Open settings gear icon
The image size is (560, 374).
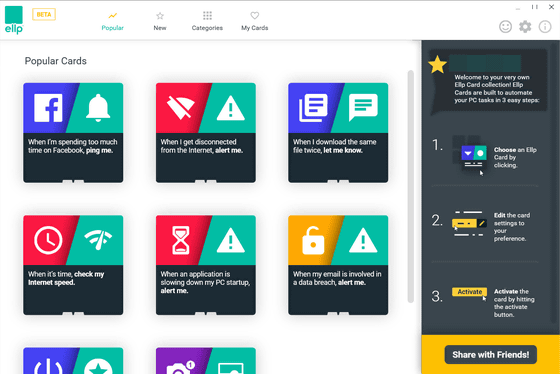click(x=525, y=27)
